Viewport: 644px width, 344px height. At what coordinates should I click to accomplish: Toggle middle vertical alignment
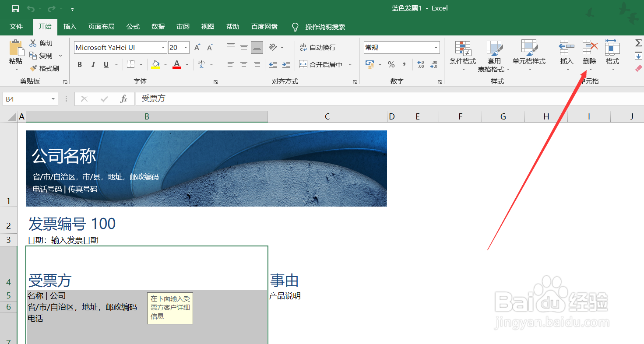coord(244,47)
